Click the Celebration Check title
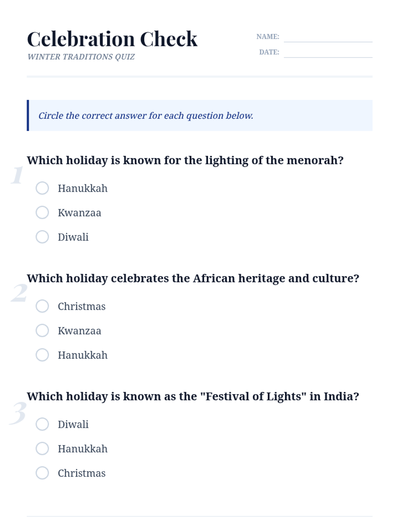This screenshot has height=532, width=399. point(112,39)
